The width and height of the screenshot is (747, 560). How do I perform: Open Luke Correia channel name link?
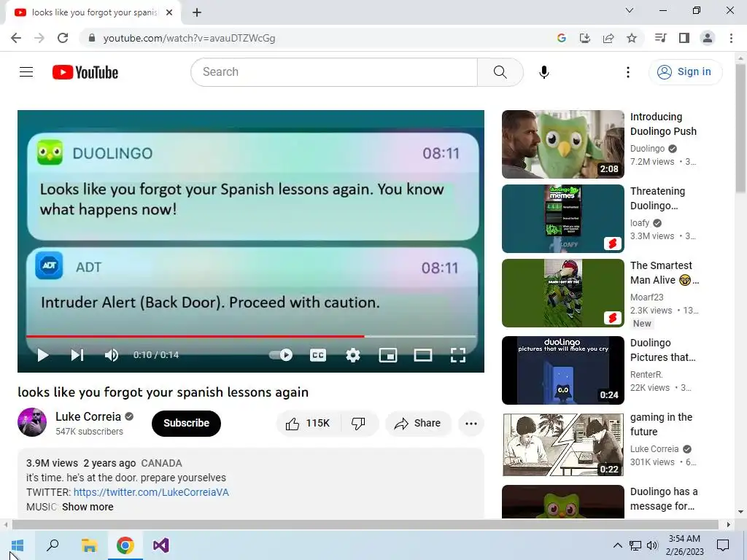[x=88, y=416]
